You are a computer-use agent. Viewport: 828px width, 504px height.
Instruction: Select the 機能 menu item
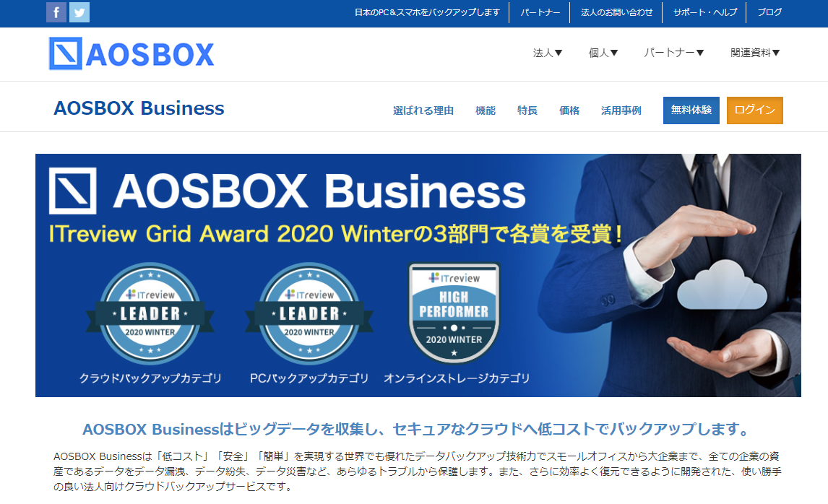486,110
